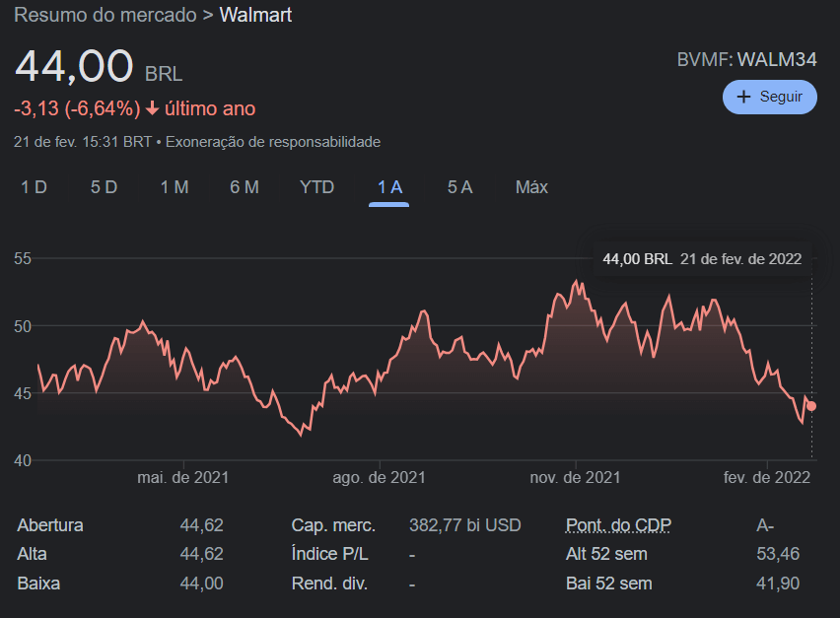The height and width of the screenshot is (618, 840).
Task: Select the 1 D time range tab
Action: (x=35, y=187)
